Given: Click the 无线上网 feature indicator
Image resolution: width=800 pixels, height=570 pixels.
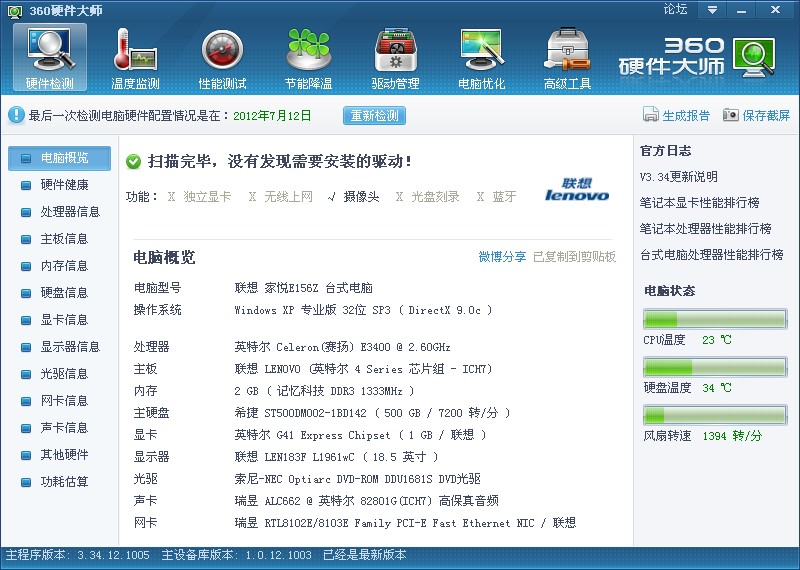Looking at the screenshot, I should tap(280, 196).
